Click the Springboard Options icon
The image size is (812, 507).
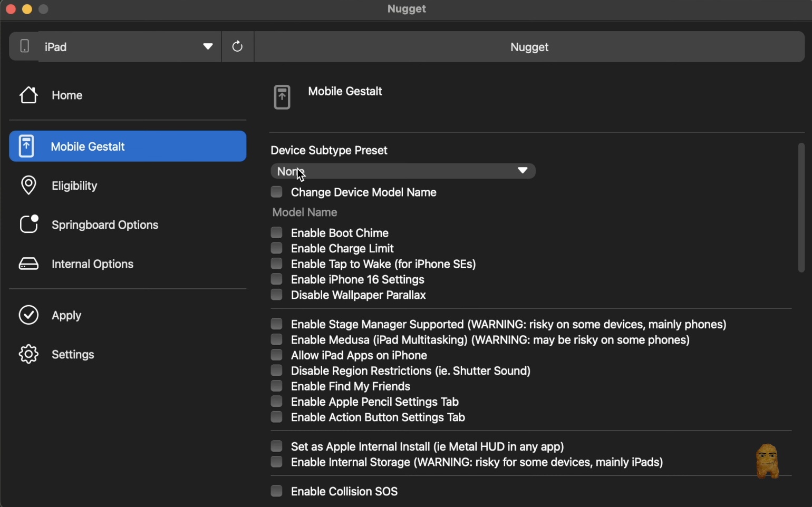tap(29, 225)
